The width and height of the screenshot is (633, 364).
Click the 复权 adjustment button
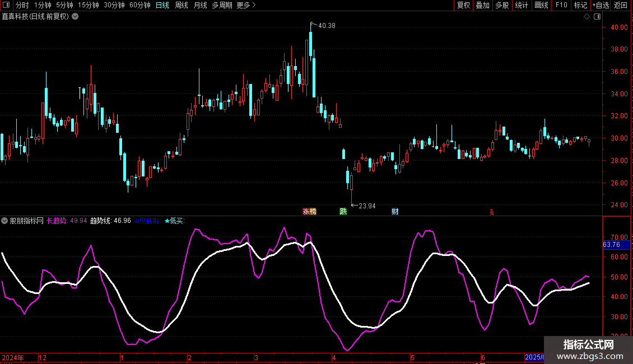coord(463,5)
